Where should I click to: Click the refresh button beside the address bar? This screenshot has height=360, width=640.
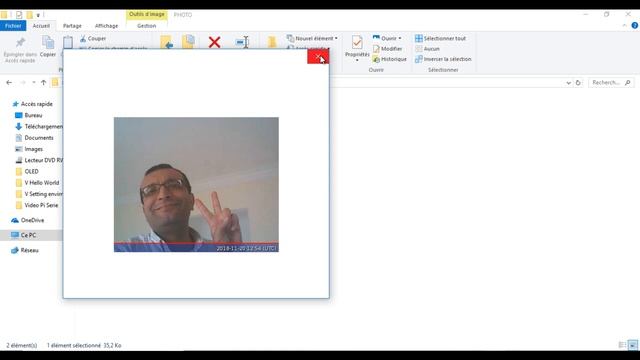pos(578,83)
